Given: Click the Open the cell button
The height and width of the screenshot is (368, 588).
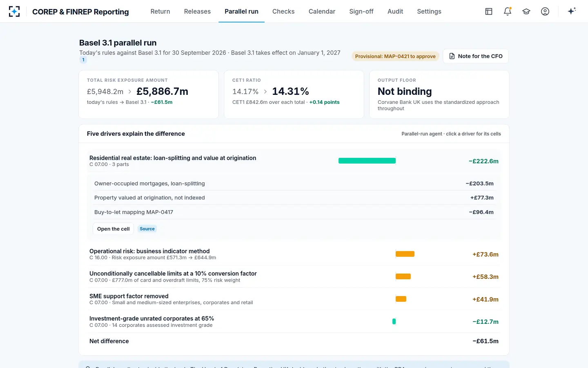Looking at the screenshot, I should (x=113, y=229).
